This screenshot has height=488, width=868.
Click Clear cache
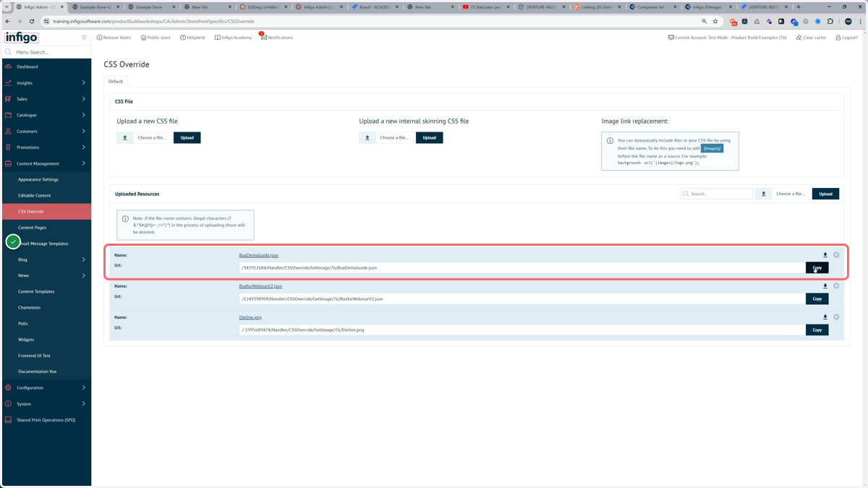pos(811,38)
